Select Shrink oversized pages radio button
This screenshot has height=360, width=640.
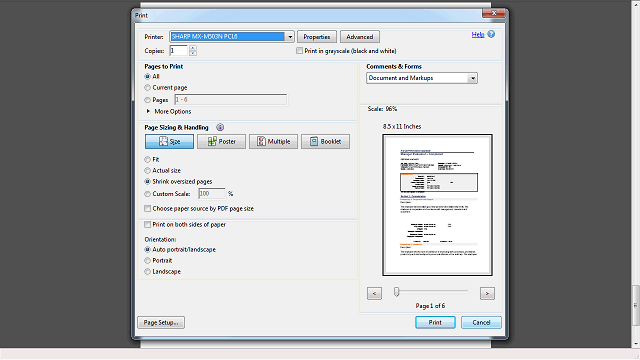pyautogui.click(x=148, y=182)
